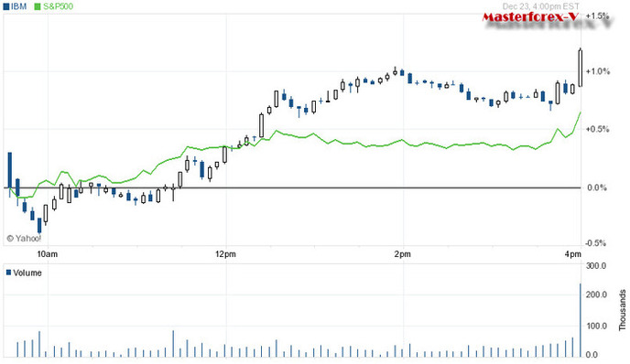
Task: Click the 12pm time axis label
Action: (225, 254)
